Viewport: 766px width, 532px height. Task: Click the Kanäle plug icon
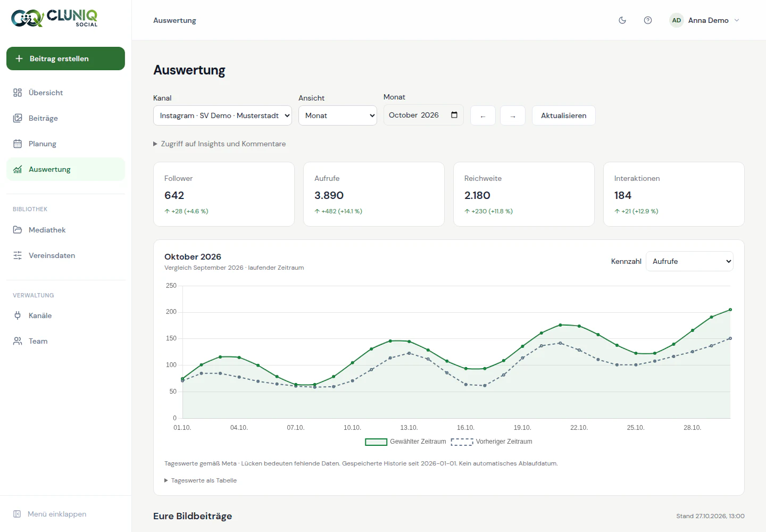tap(18, 315)
